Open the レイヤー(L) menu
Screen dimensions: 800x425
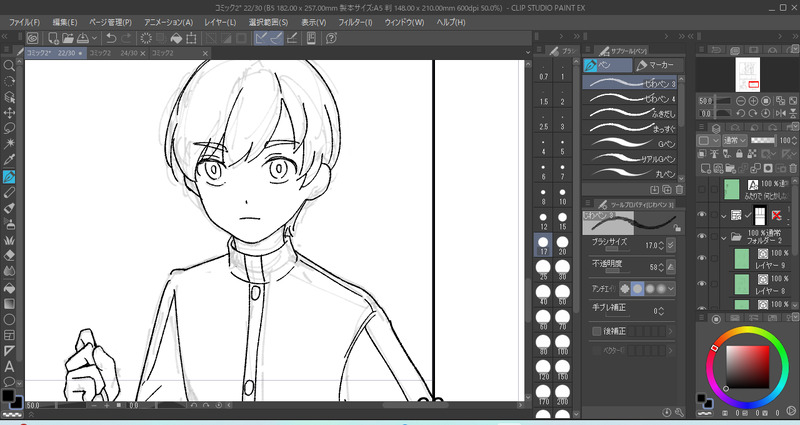pyautogui.click(x=220, y=22)
